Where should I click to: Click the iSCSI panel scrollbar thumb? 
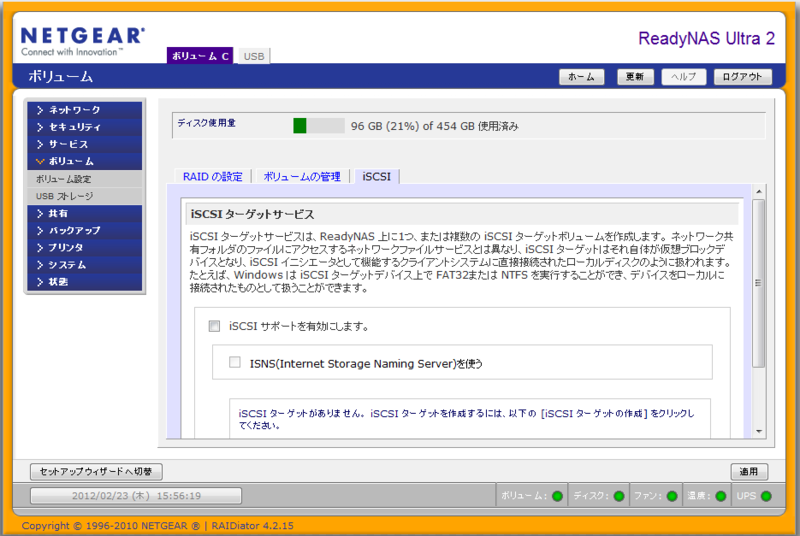(x=759, y=283)
